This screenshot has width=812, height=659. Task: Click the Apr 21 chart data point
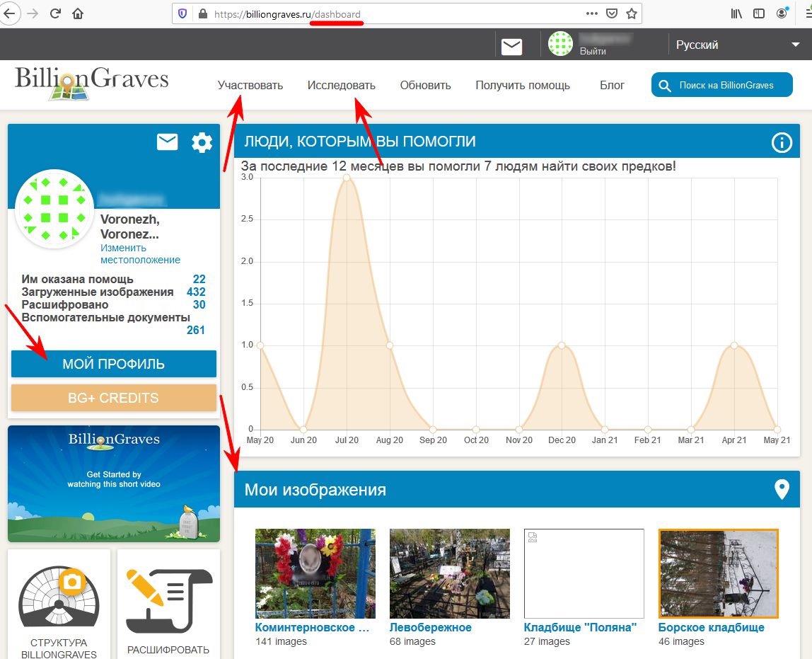(x=733, y=345)
